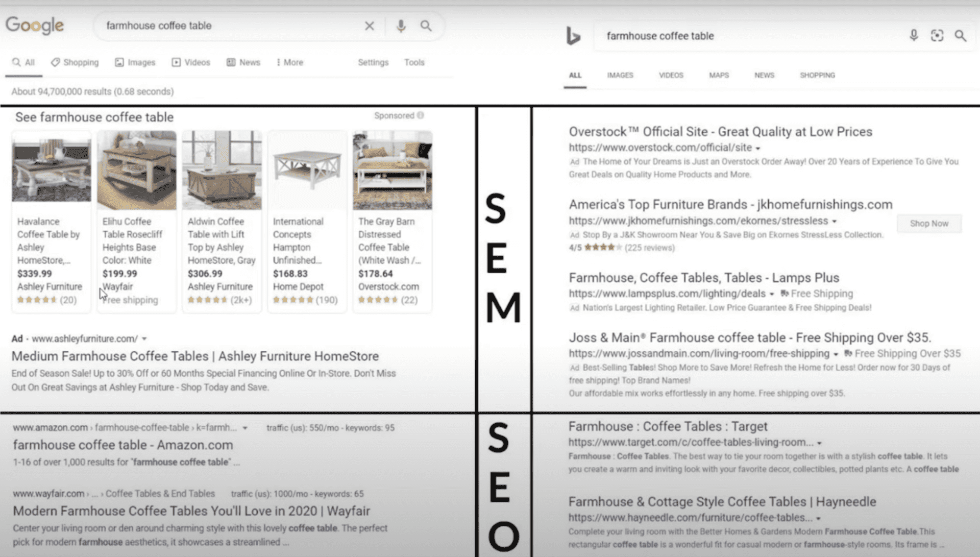Screen dimensions: 980x557
Task: Click the $339.99 price
Action: pos(35,274)
